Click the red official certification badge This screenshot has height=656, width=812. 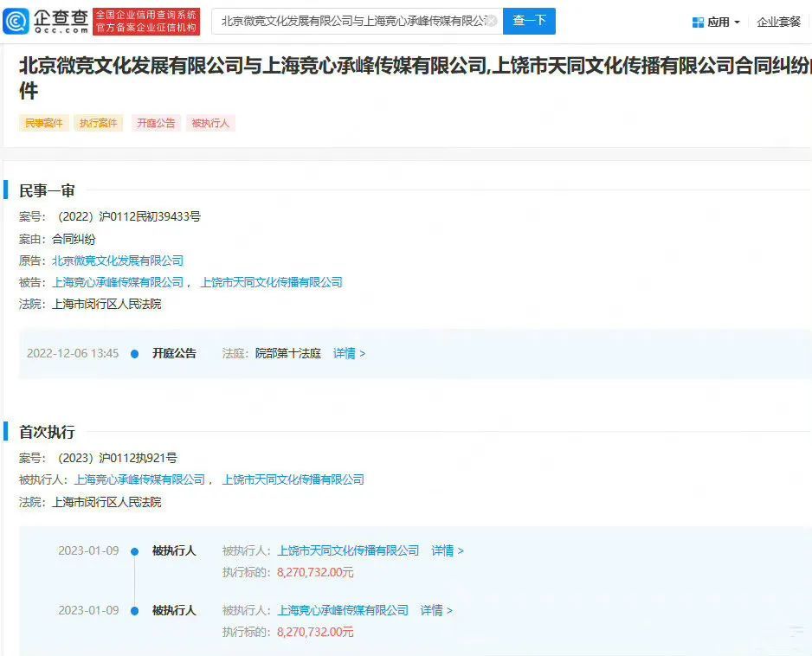[146, 21]
